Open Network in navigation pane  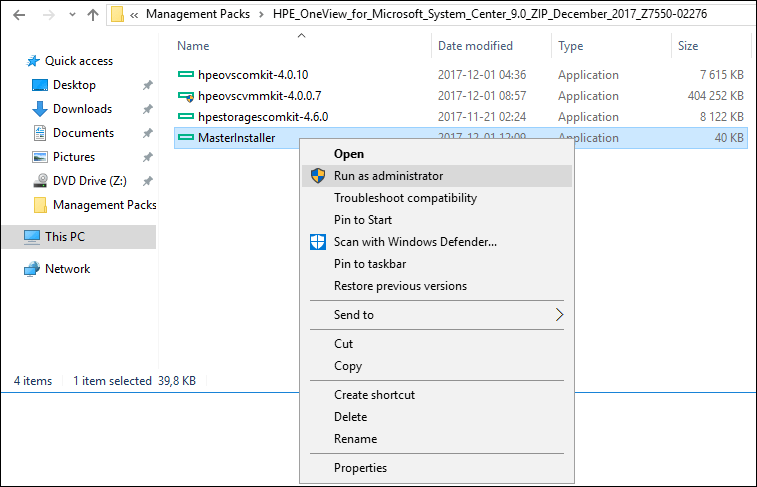click(68, 269)
